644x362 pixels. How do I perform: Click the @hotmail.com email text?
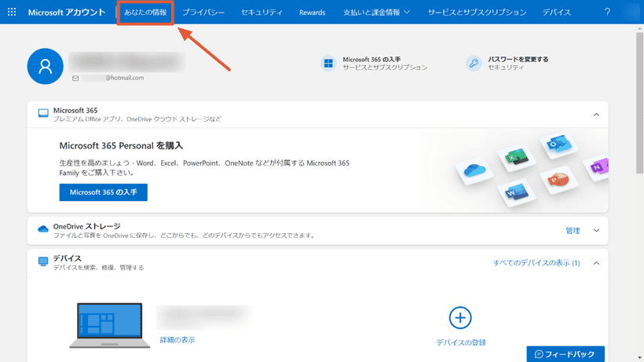click(124, 78)
